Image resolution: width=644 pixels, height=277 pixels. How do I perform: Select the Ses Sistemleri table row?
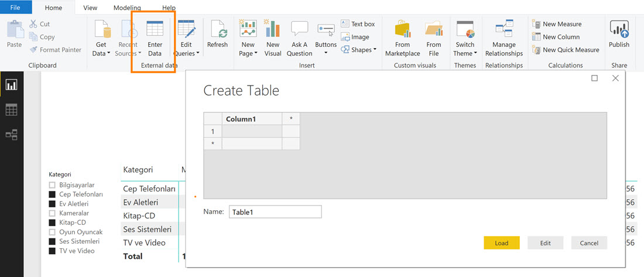pos(149,229)
